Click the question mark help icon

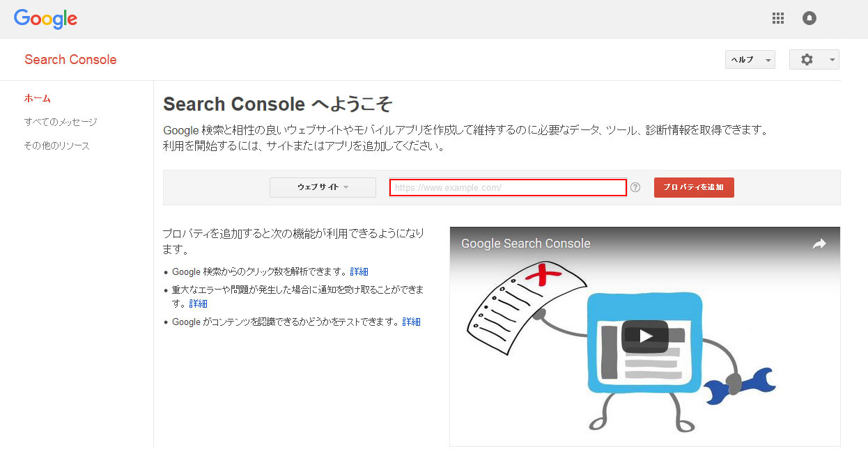click(635, 187)
